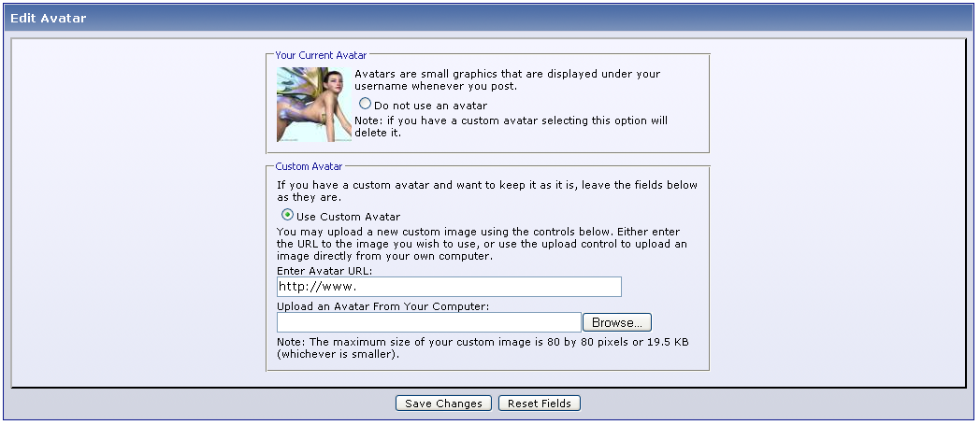Image resolution: width=980 pixels, height=425 pixels.
Task: Click 'If you have a custom avatar' instruction text
Action: 487,191
